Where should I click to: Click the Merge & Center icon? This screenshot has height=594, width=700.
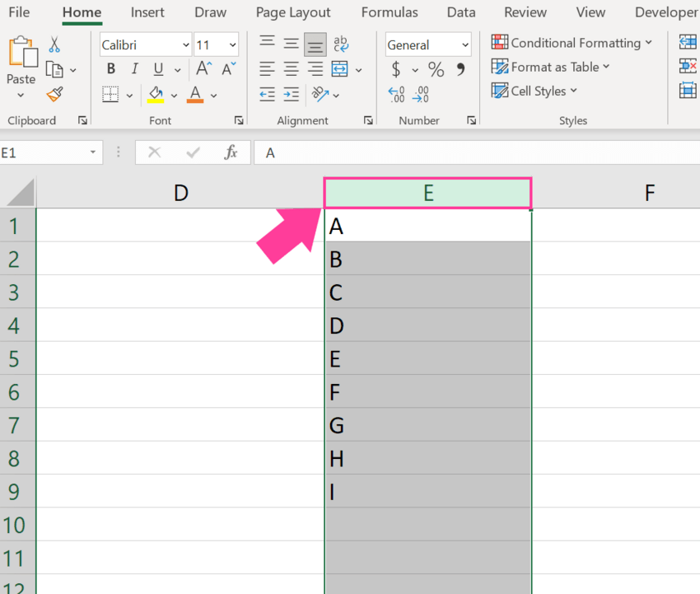point(339,69)
